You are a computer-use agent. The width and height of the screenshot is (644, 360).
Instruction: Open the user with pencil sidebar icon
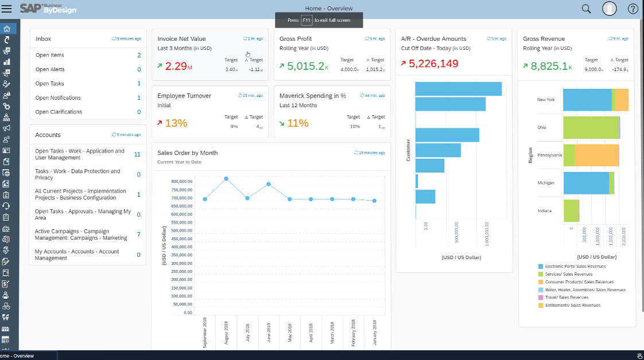[6, 84]
